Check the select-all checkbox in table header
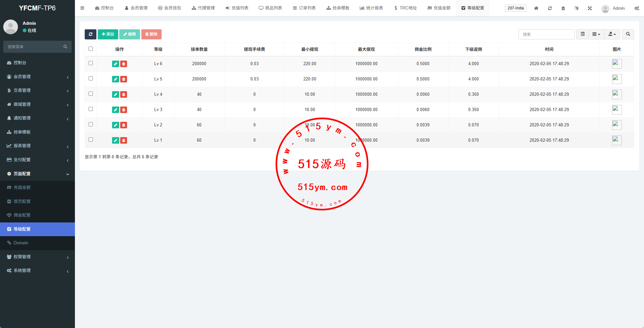Viewport: 644px width, 328px height. coord(91,49)
